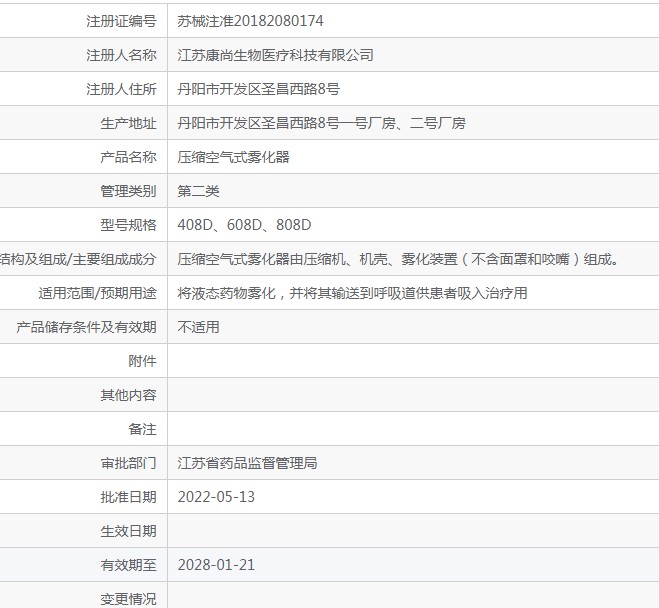Click the label 备注
The image size is (659, 608).
pos(142,429)
